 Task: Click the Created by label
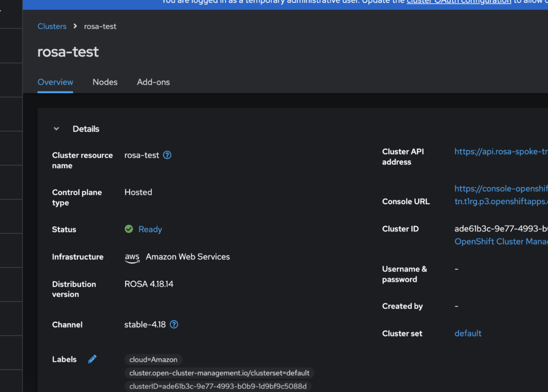(402, 306)
